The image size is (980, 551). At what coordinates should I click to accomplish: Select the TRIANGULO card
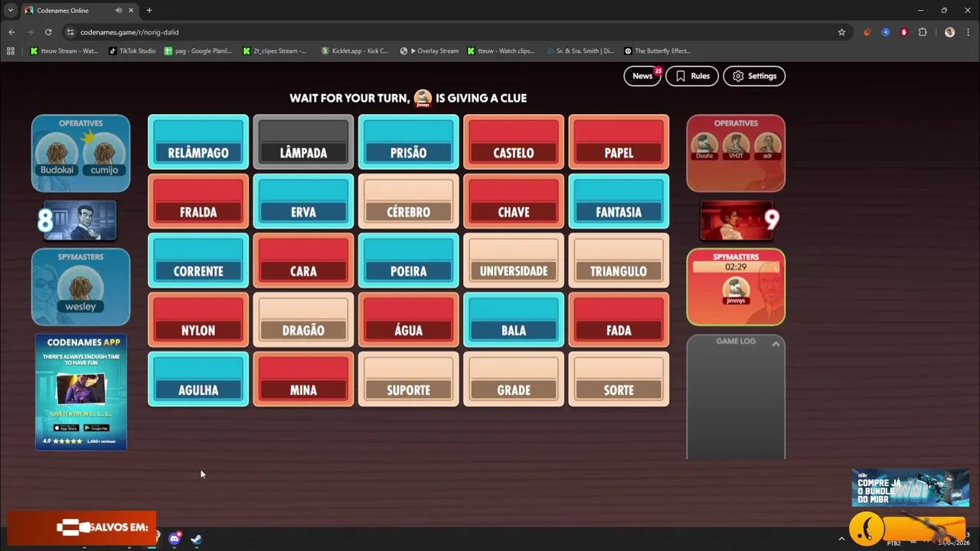coord(619,260)
